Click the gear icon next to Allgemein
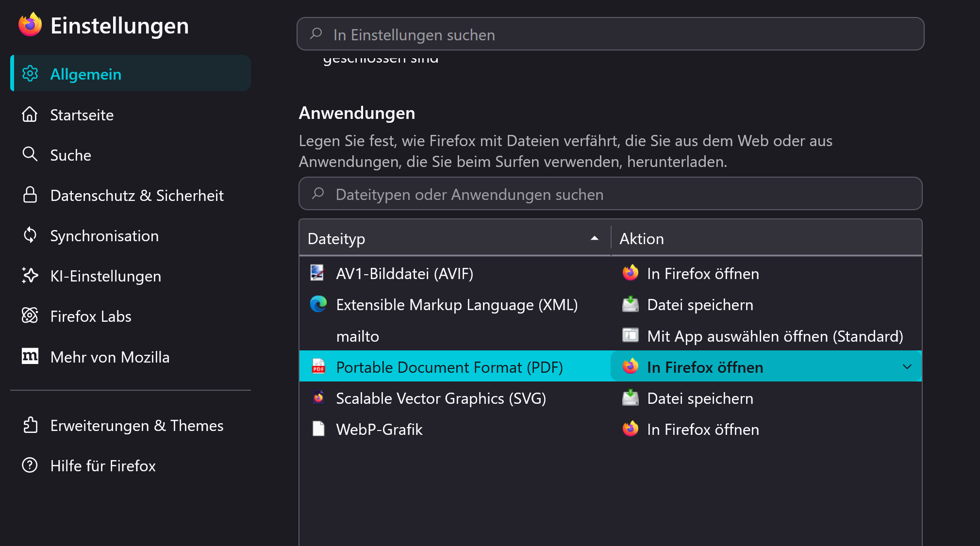The image size is (980, 546). point(30,74)
